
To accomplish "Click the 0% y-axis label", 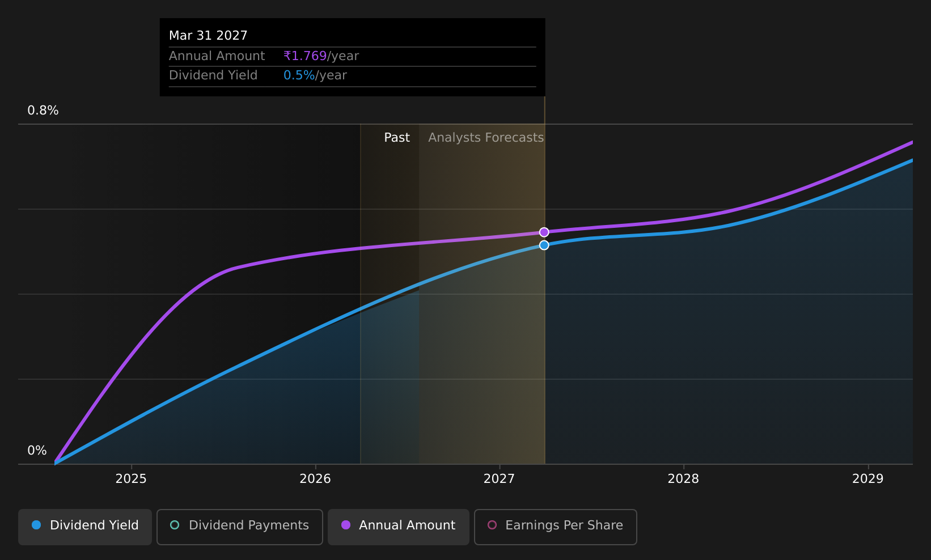I will (x=37, y=451).
